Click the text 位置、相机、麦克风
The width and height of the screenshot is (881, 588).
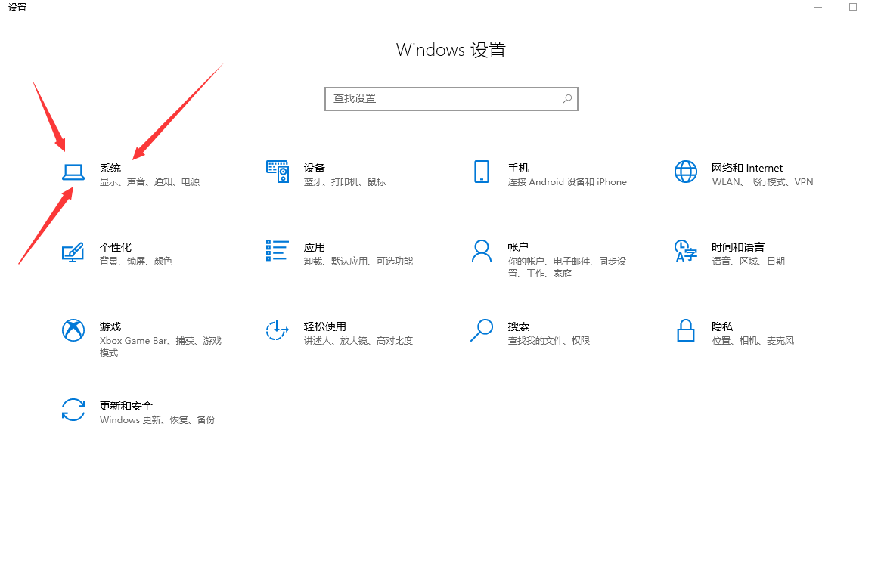click(x=752, y=340)
